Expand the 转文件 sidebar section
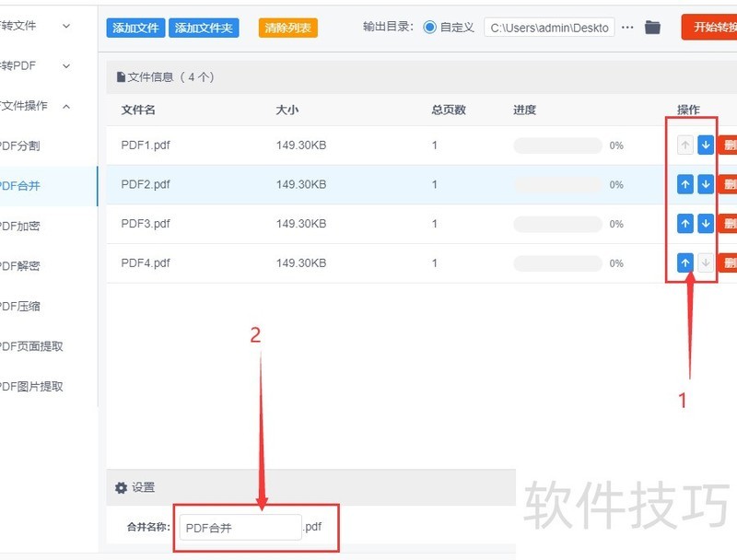 [37, 26]
